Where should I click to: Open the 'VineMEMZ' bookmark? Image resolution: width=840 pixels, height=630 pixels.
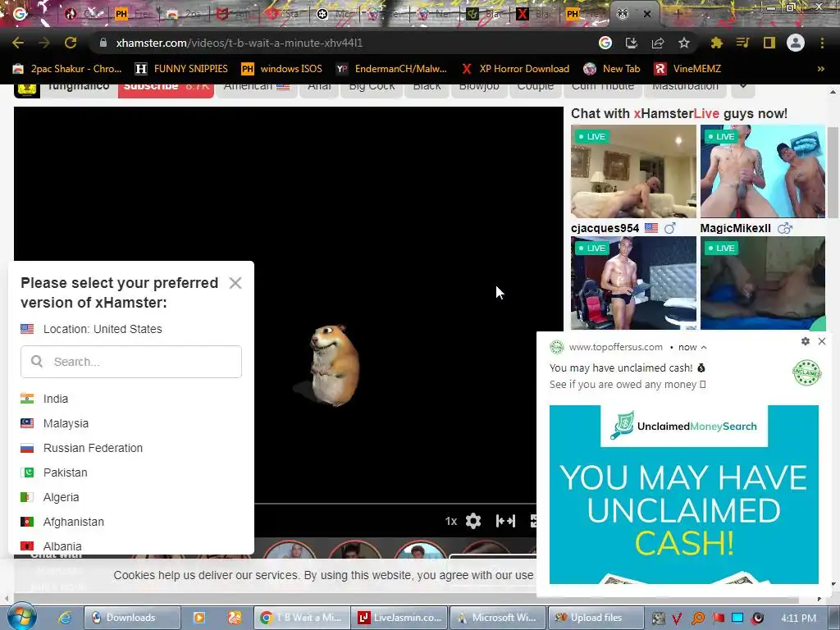click(x=688, y=69)
